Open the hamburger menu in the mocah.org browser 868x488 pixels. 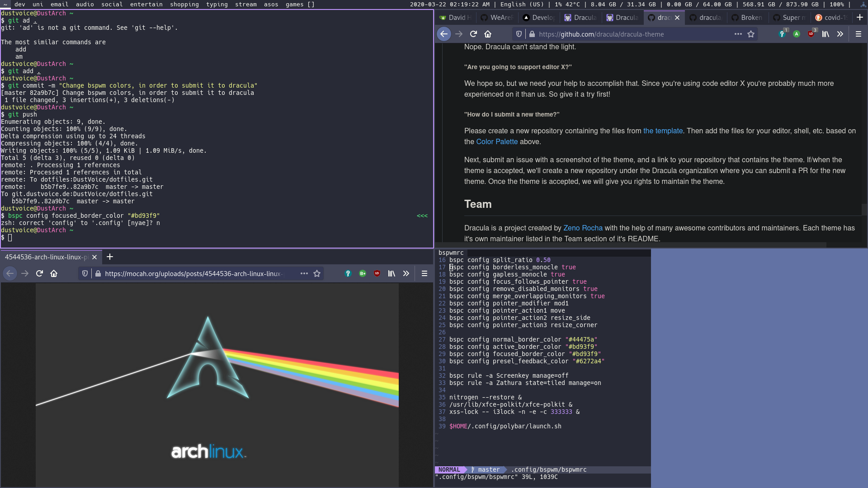click(424, 273)
